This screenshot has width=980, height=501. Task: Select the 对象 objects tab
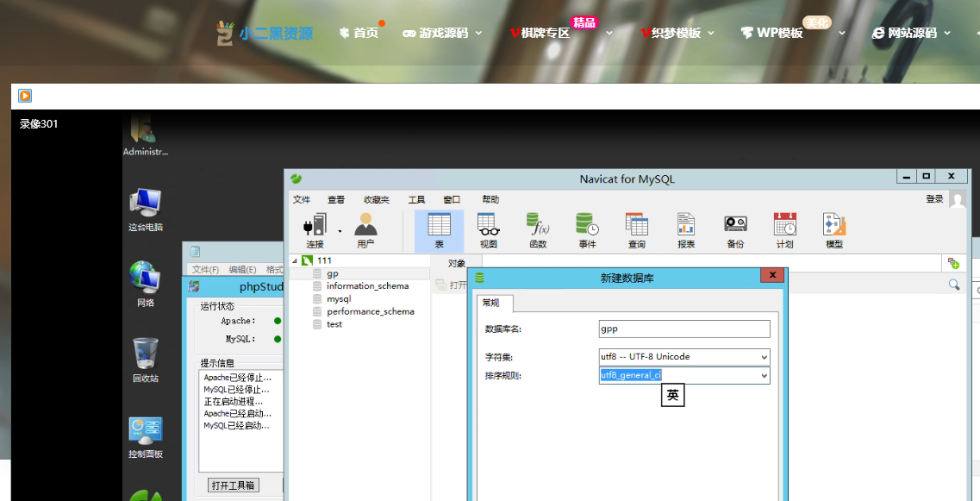click(457, 263)
